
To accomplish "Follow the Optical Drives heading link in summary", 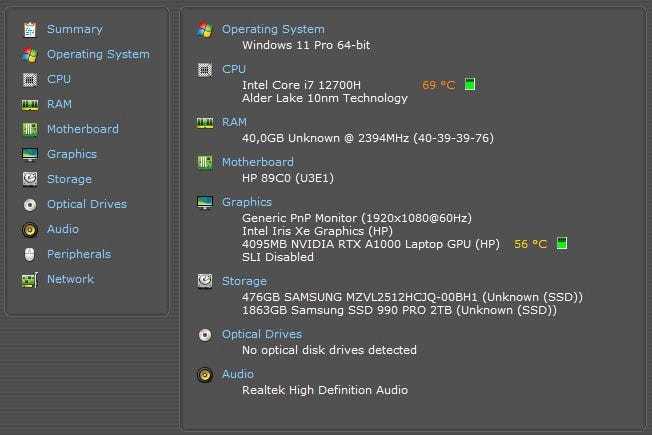I will point(262,334).
